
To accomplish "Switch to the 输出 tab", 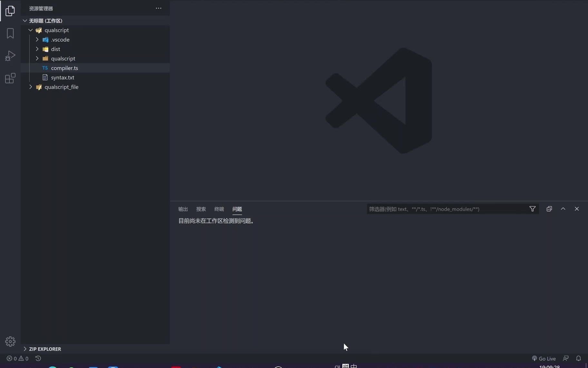I will click(x=183, y=209).
